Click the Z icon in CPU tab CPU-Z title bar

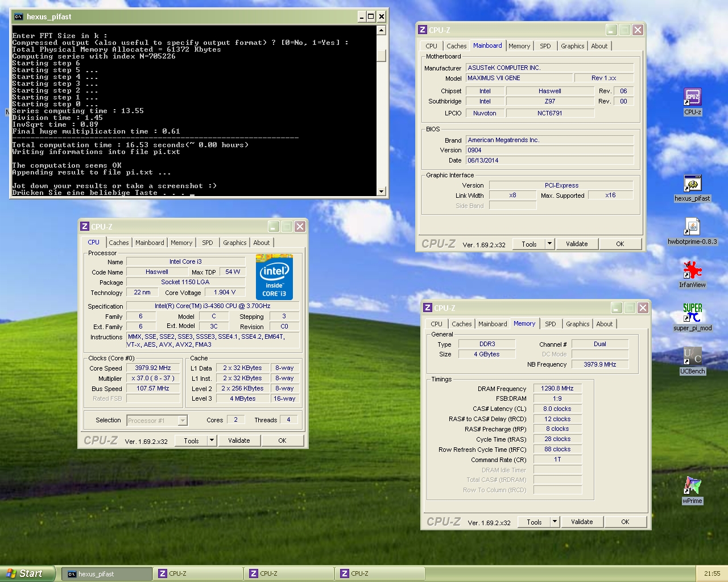pos(84,227)
